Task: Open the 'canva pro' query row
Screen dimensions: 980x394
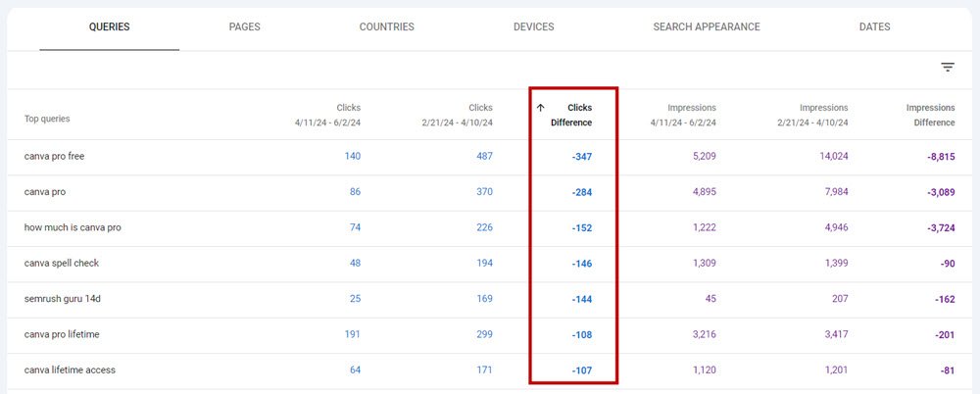Action: 45,192
